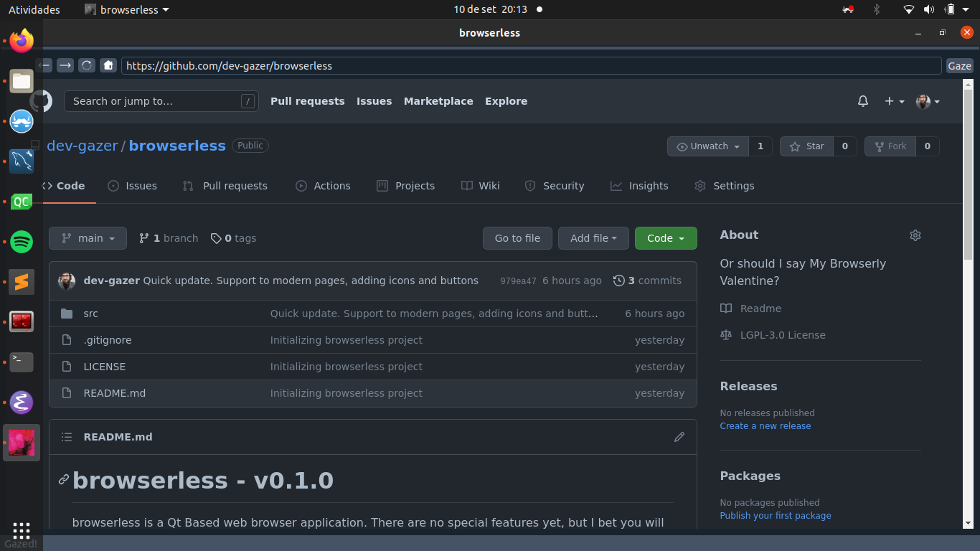The image size is (980, 551).
Task: Switch to the Actions tab
Action: [x=323, y=186]
